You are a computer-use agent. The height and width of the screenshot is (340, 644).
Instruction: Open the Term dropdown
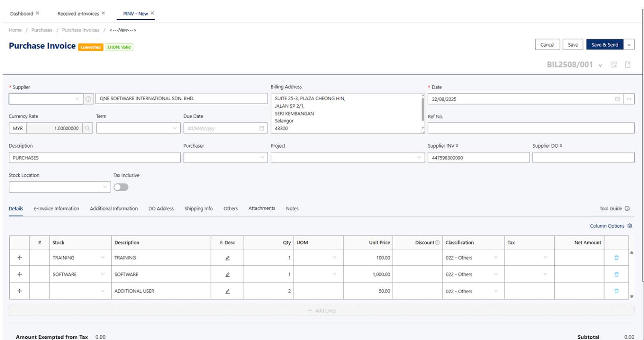(x=138, y=128)
